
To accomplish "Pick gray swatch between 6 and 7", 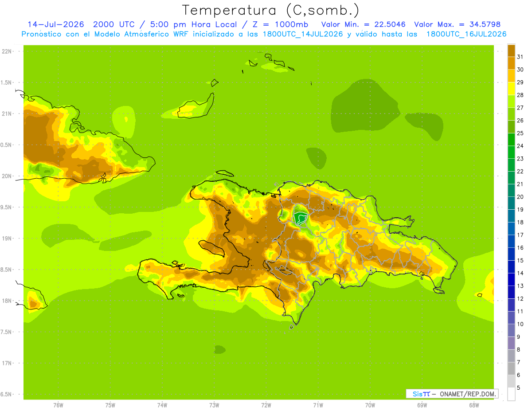I will [511, 368].
